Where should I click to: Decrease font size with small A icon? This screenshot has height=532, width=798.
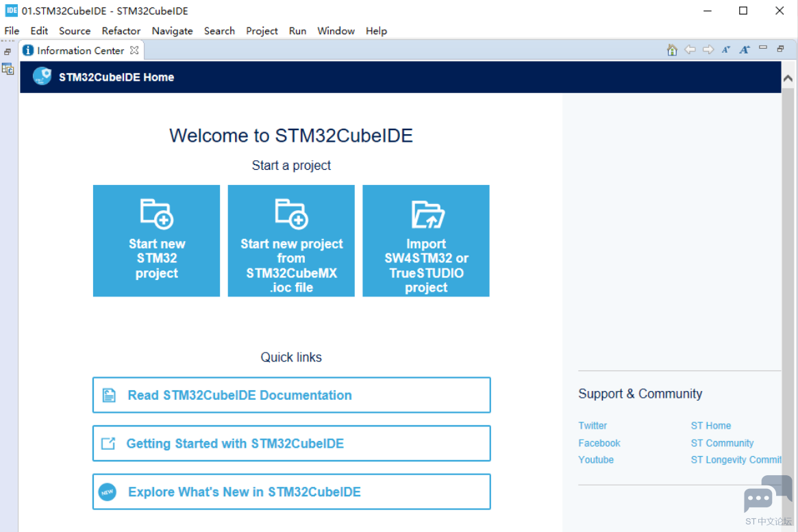(725, 50)
